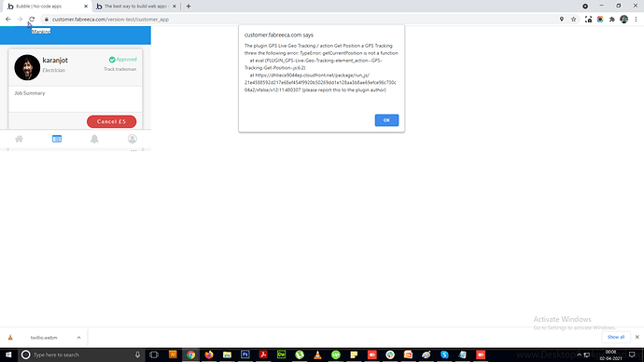Click the address bar URL
The width and height of the screenshot is (644, 362).
(x=110, y=20)
